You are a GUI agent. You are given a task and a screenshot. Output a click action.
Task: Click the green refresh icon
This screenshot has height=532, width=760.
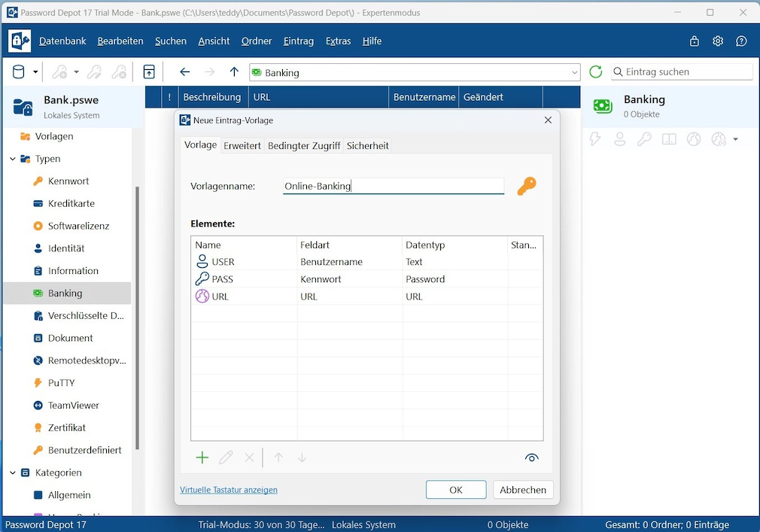tap(596, 72)
